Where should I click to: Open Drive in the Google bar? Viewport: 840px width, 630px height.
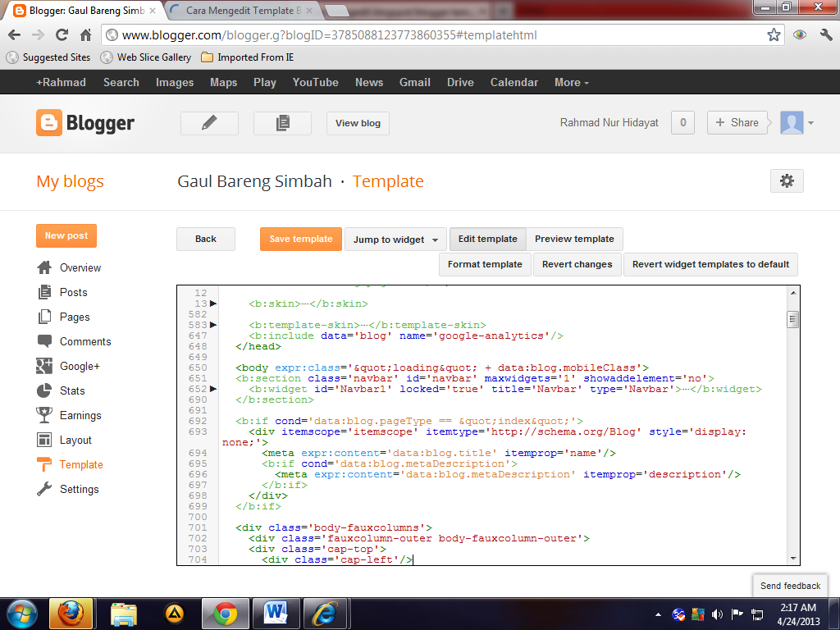pyautogui.click(x=461, y=83)
